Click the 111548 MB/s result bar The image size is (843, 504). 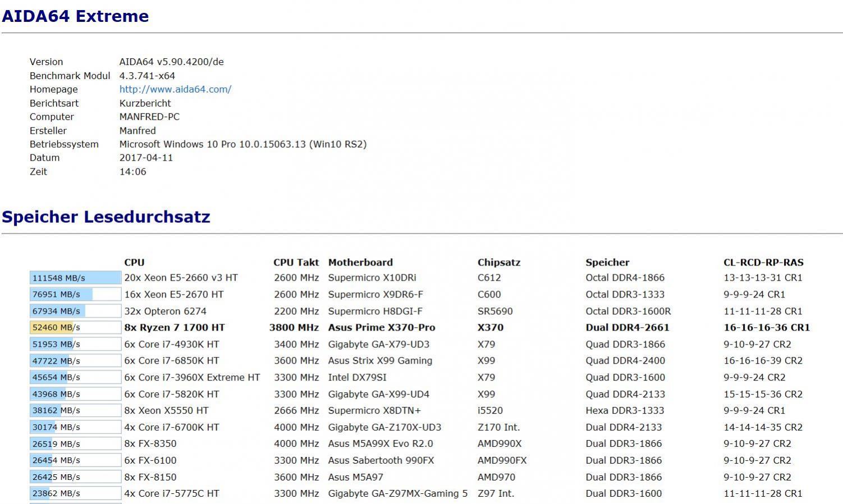point(75,278)
